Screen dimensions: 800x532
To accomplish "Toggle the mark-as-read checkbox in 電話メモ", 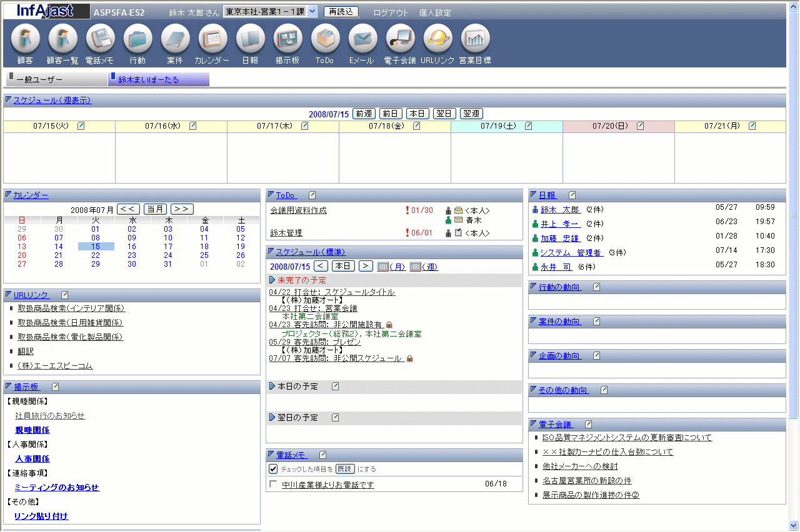I will [x=273, y=469].
